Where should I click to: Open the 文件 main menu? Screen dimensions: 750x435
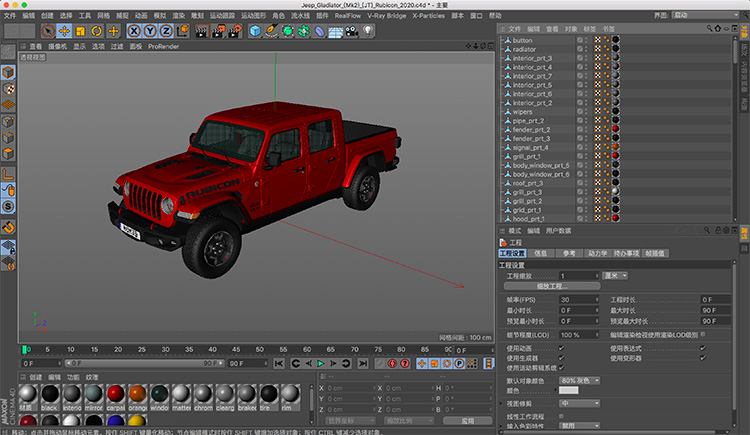coord(10,16)
